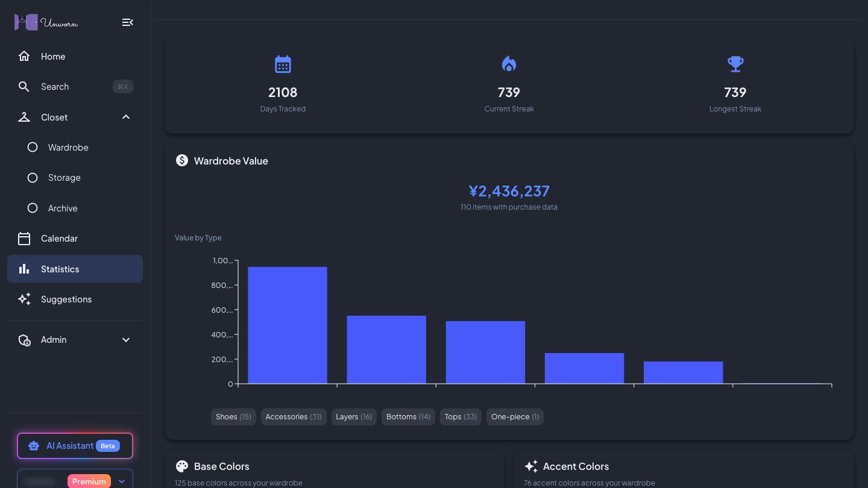Click the Bottoms (14) chip
Viewport: 868px width, 488px height.
click(x=409, y=417)
